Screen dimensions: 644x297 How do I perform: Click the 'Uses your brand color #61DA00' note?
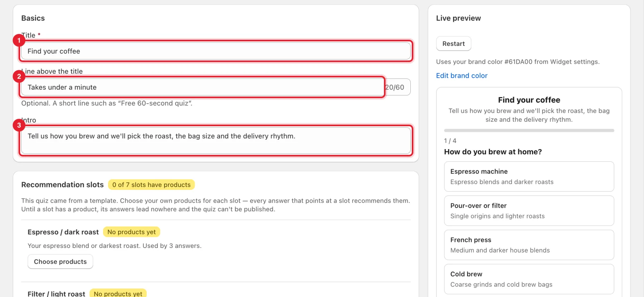518,62
